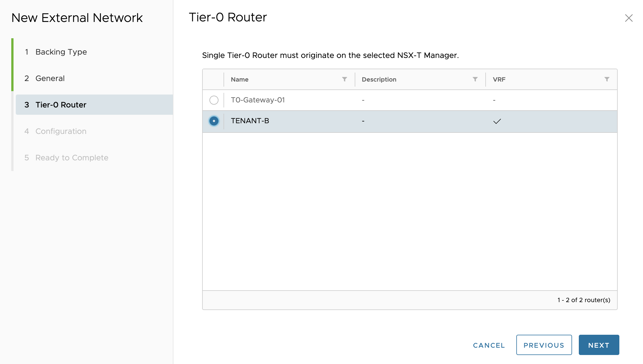Go to the Backing Type step
The image size is (643, 364).
click(x=61, y=52)
